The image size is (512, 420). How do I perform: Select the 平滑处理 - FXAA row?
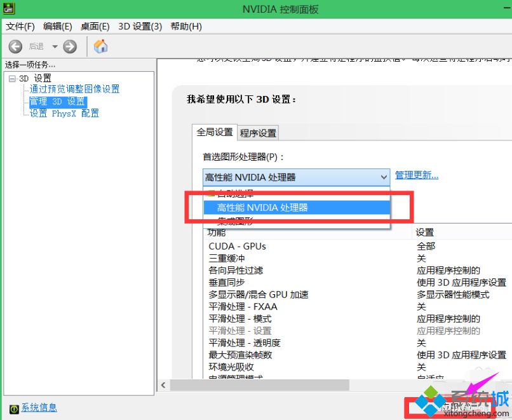click(x=357, y=307)
